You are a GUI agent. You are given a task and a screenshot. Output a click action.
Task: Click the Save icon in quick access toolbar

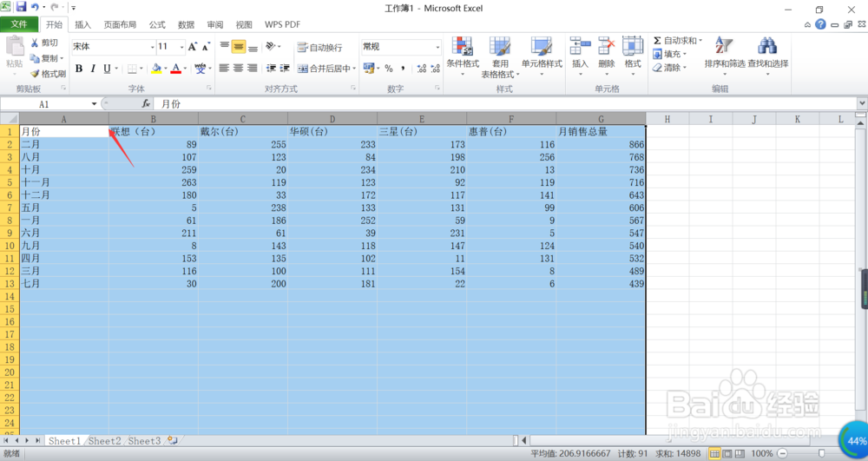[x=21, y=7]
